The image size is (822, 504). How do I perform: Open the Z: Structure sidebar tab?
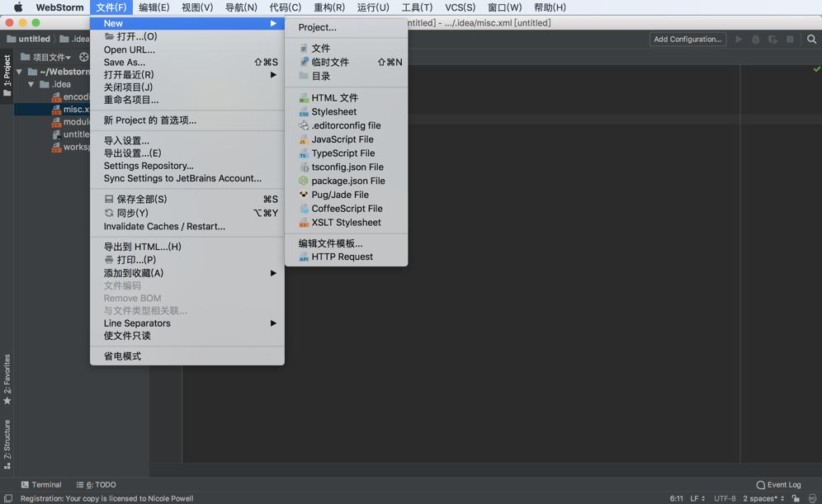pyautogui.click(x=7, y=445)
